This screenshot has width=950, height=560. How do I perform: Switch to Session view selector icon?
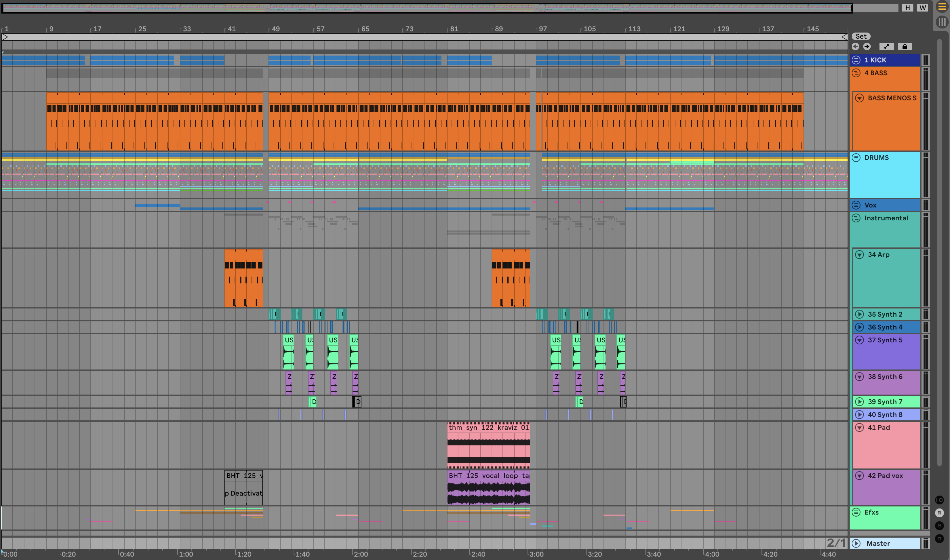pyautogui.click(x=942, y=22)
